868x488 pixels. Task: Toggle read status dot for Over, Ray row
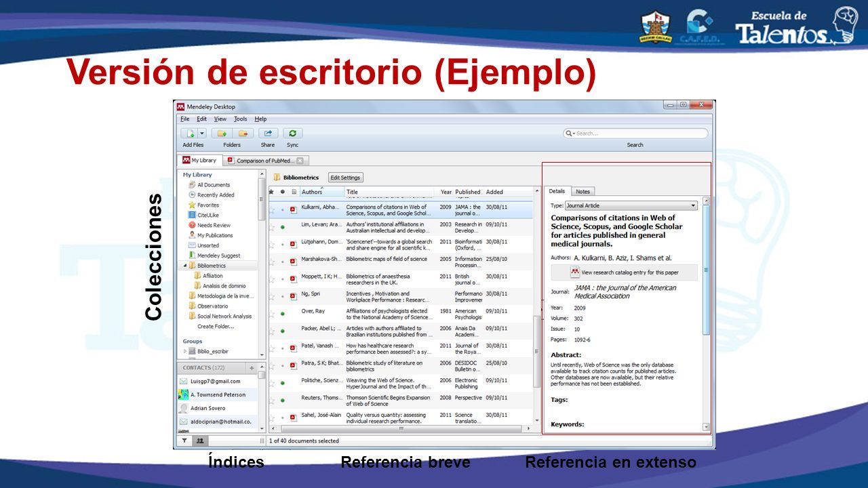pos(283,314)
